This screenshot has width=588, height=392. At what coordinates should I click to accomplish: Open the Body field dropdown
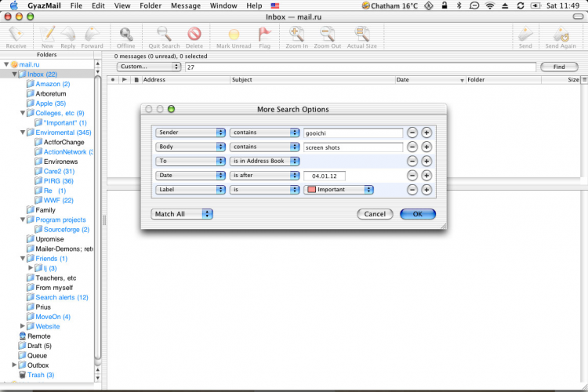coord(191,147)
